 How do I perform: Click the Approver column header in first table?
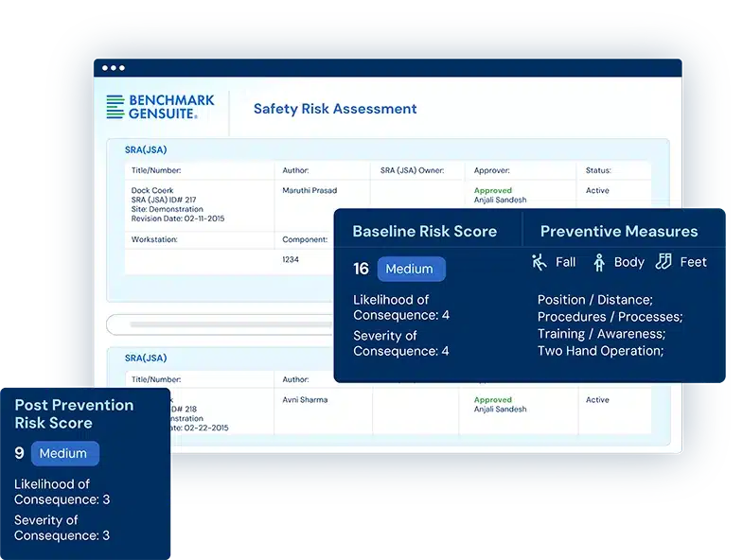pos(491,170)
